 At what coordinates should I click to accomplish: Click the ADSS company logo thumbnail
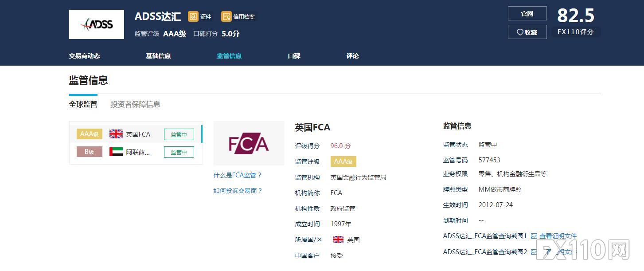(96, 24)
